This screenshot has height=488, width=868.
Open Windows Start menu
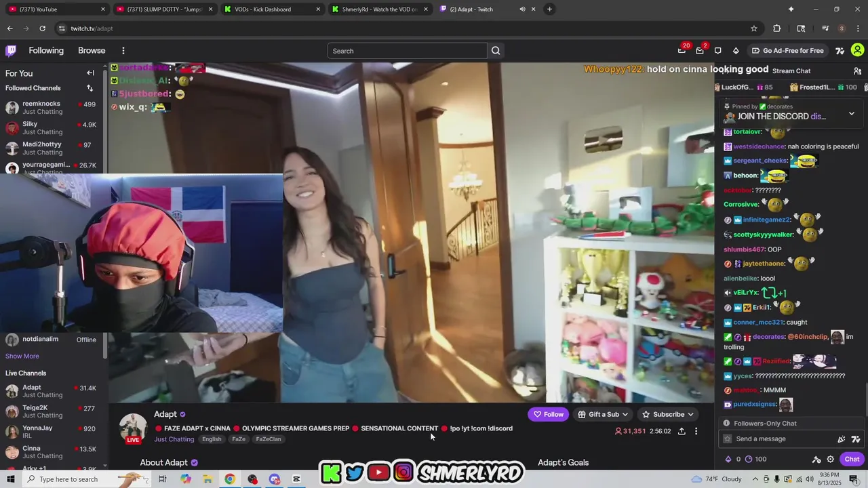11,479
